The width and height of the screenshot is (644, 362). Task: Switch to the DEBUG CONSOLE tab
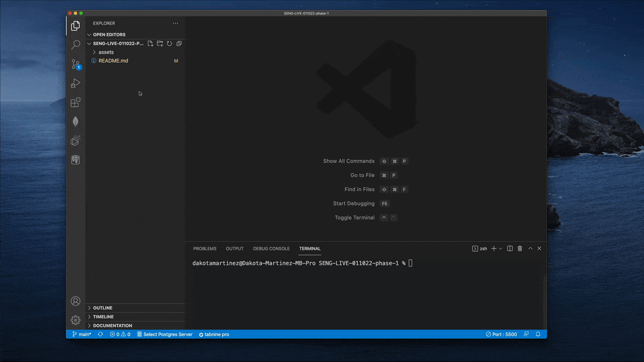point(271,248)
